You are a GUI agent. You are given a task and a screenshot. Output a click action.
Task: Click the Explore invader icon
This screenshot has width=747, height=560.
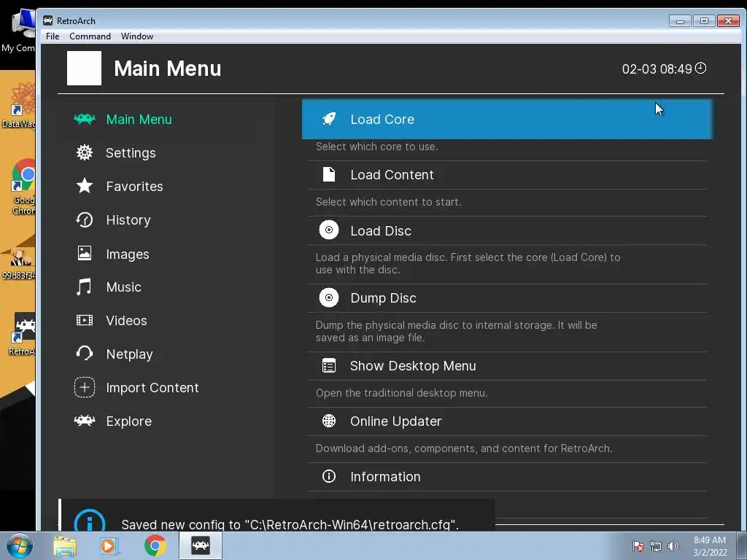(x=85, y=421)
